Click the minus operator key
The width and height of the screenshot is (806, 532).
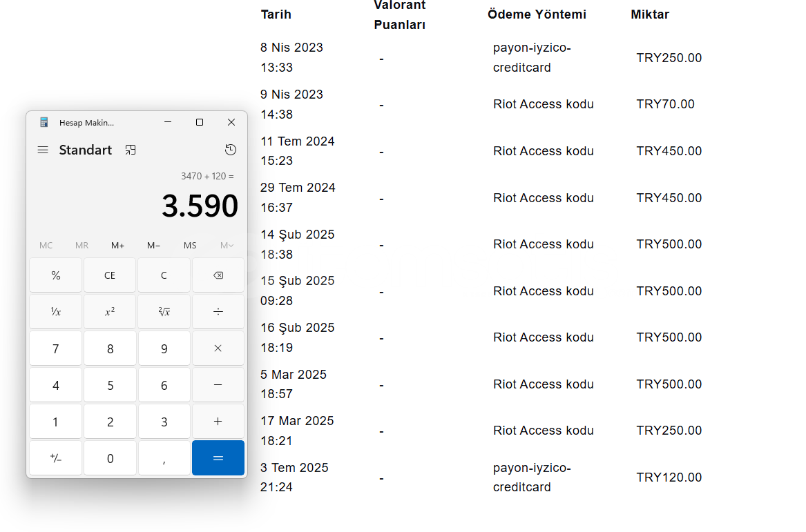218,384
